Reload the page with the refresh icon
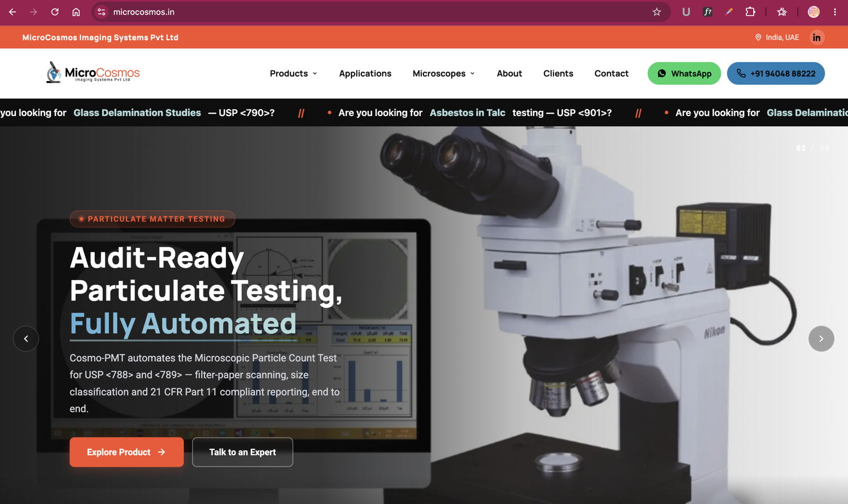The height and width of the screenshot is (504, 848). 55,12
